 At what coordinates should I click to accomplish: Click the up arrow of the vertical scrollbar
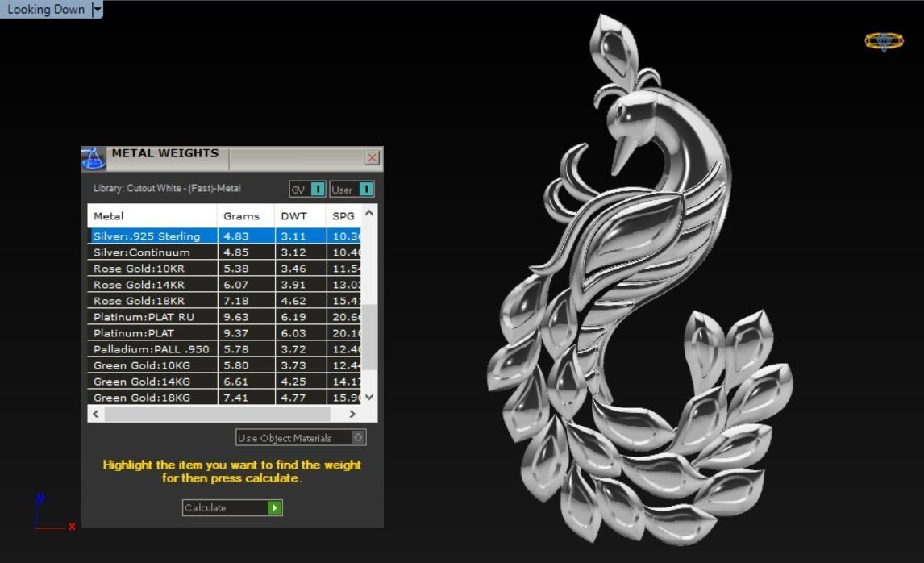pos(369,213)
